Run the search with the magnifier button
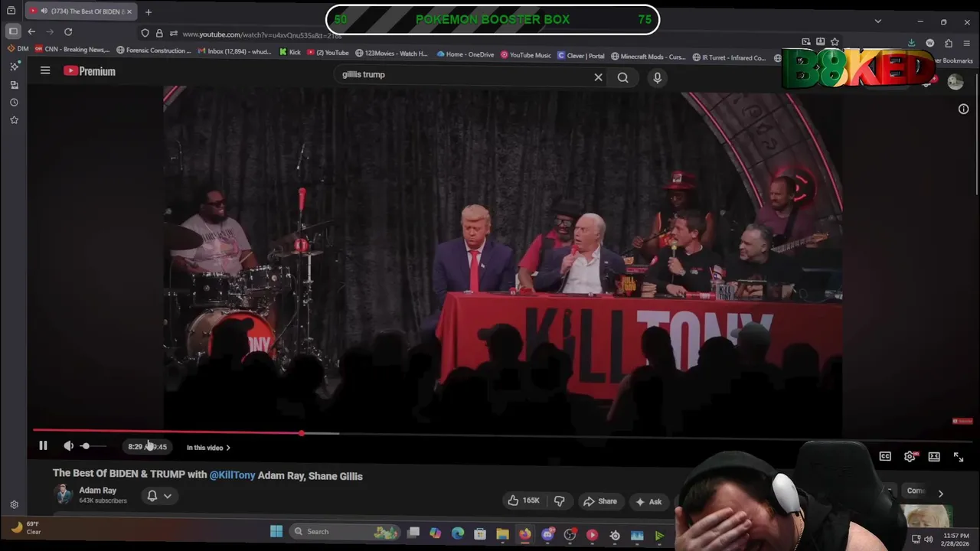This screenshot has height=551, width=980. point(623,77)
